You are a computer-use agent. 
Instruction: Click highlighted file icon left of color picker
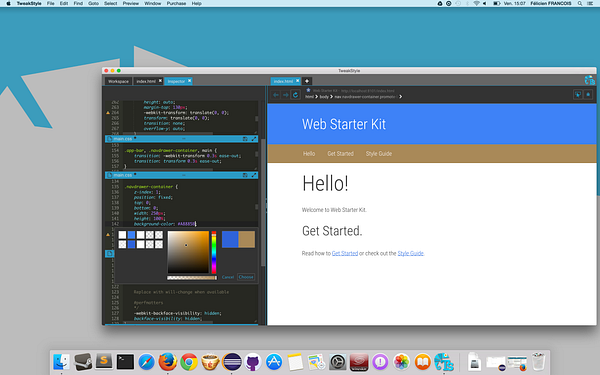tap(109, 253)
